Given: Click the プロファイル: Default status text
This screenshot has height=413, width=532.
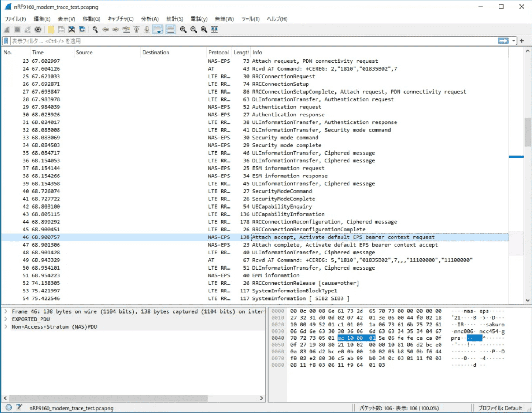Looking at the screenshot, I should (500, 408).
